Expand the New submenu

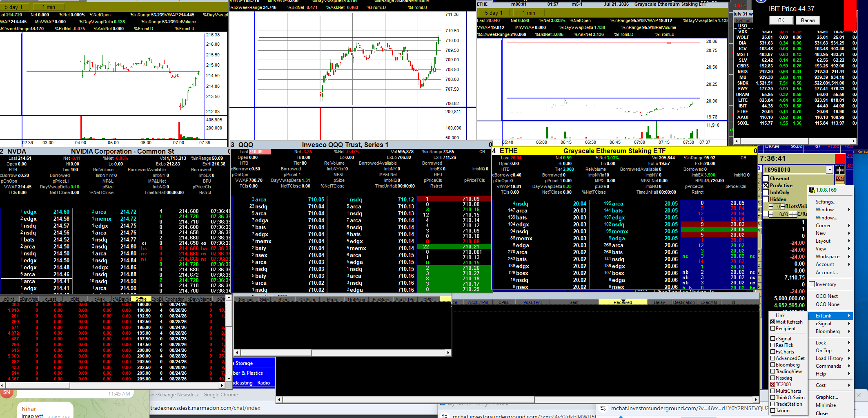point(830,233)
